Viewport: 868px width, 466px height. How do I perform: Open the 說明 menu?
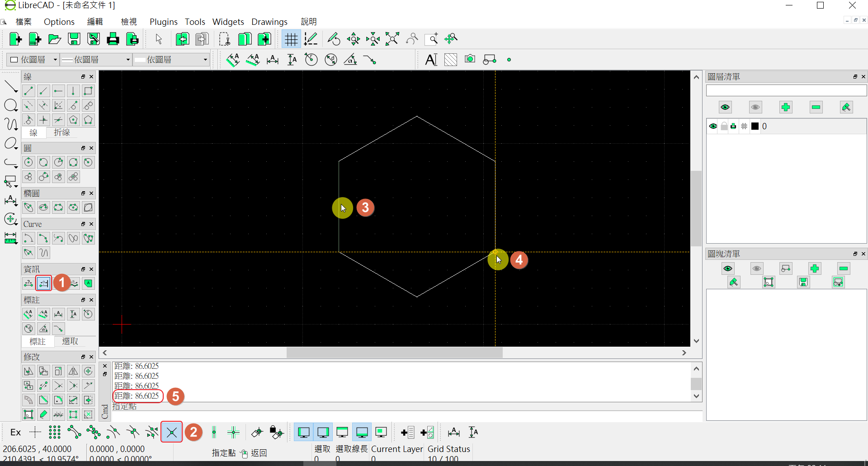pos(309,22)
